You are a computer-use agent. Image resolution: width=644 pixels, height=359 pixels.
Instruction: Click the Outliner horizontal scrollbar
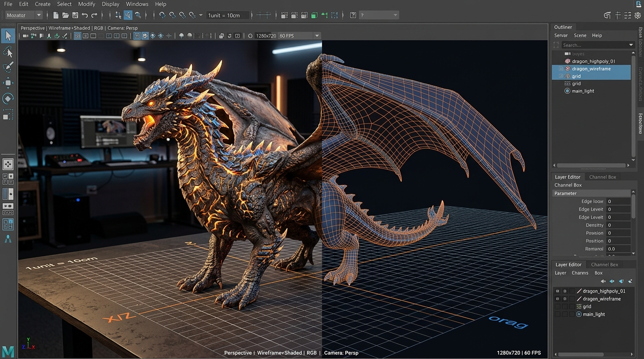592,165
